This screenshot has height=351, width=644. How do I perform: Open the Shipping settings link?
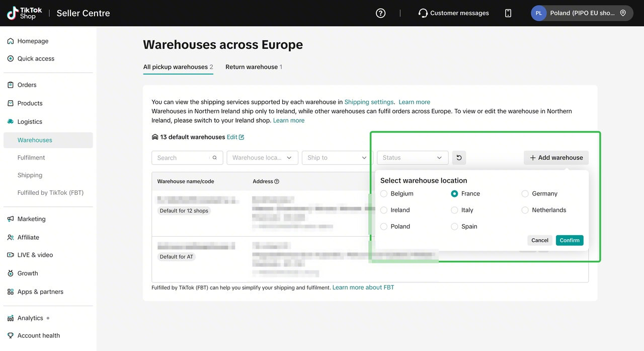click(369, 102)
